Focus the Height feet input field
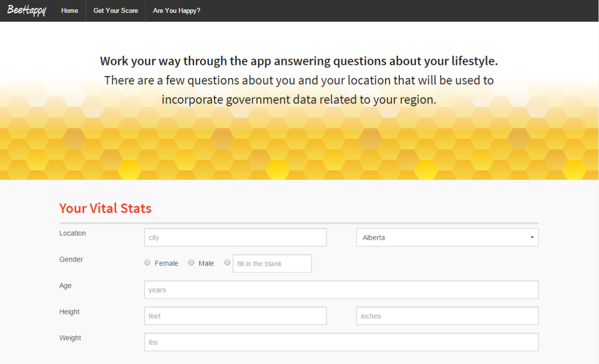The width and height of the screenshot is (599, 364). 235,316
